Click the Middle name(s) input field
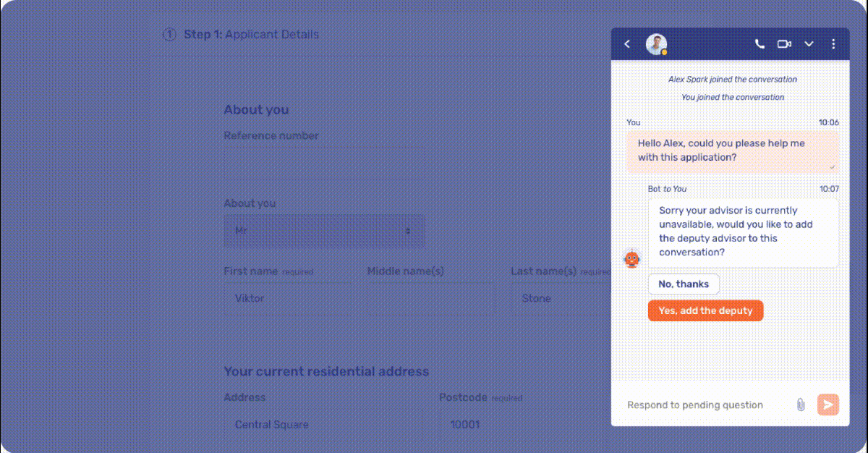 pos(431,298)
